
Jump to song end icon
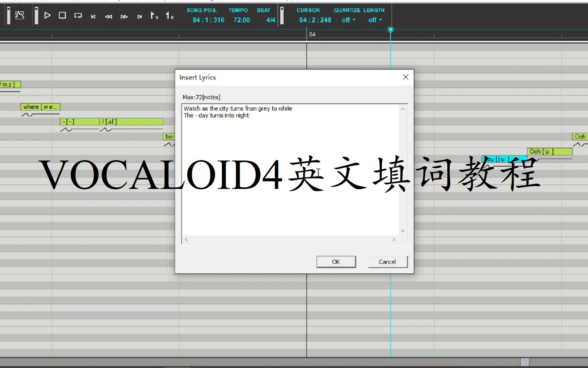tap(140, 16)
